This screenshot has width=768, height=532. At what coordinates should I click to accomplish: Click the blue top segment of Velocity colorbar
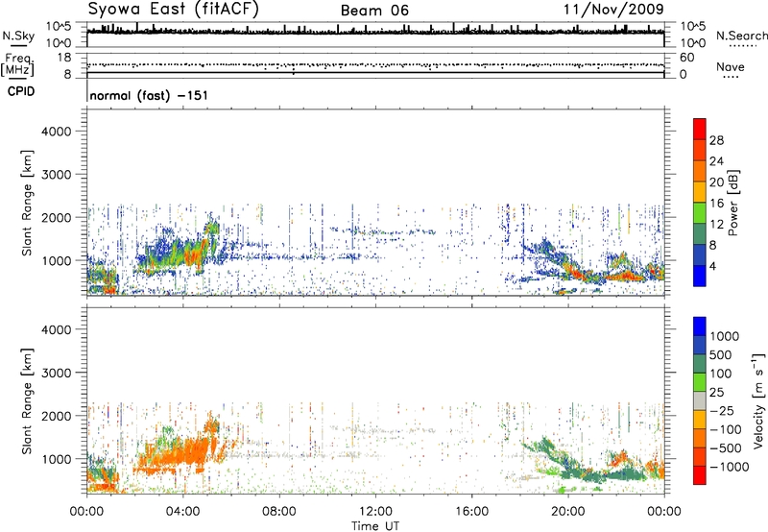[x=700, y=326]
